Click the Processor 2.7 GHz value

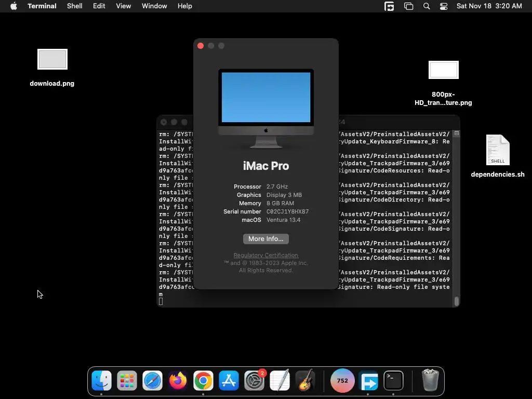coord(277,187)
